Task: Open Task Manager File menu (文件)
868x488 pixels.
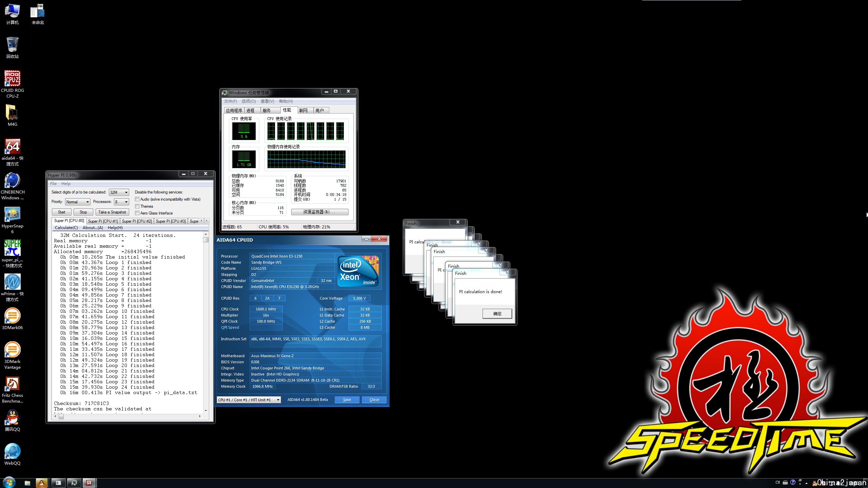Action: (231, 101)
